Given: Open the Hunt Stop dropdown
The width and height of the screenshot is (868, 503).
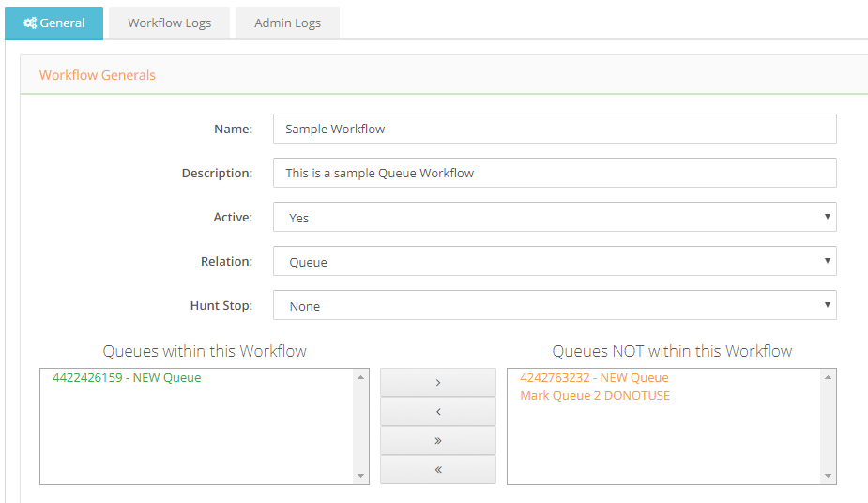Looking at the screenshot, I should 554,306.
